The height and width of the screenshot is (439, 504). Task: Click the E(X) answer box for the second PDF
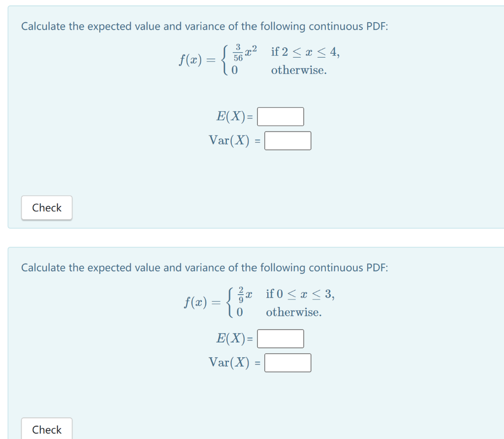[x=280, y=338]
